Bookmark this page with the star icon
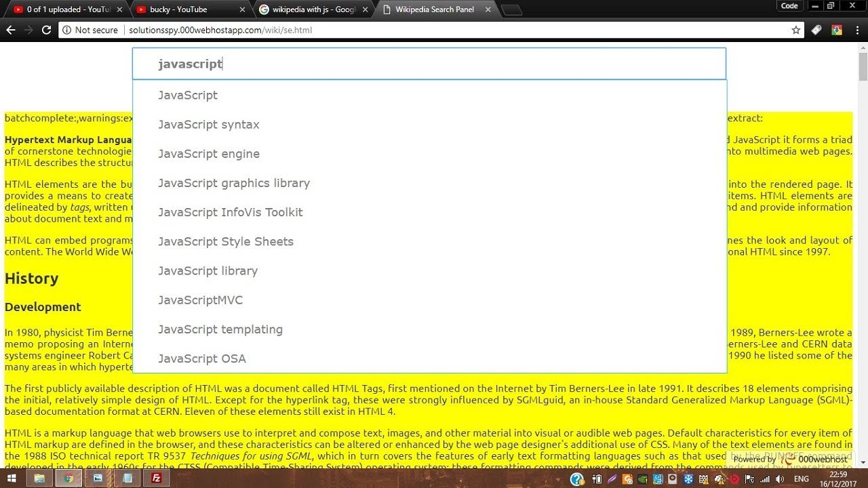This screenshot has height=488, width=868. click(x=796, y=30)
